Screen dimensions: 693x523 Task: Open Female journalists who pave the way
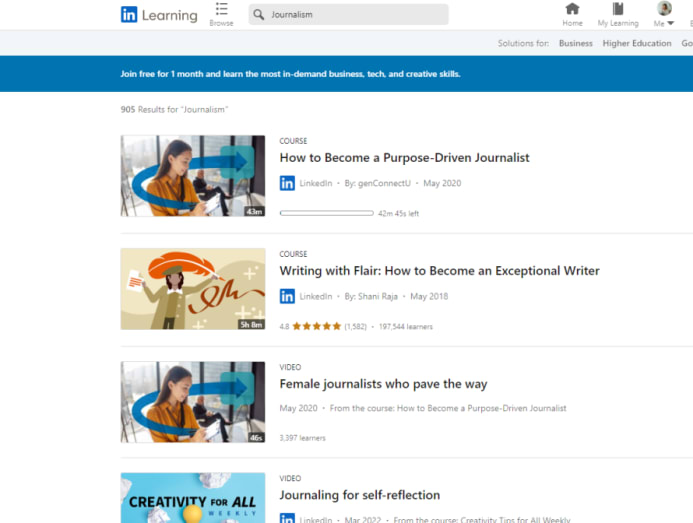coord(383,384)
